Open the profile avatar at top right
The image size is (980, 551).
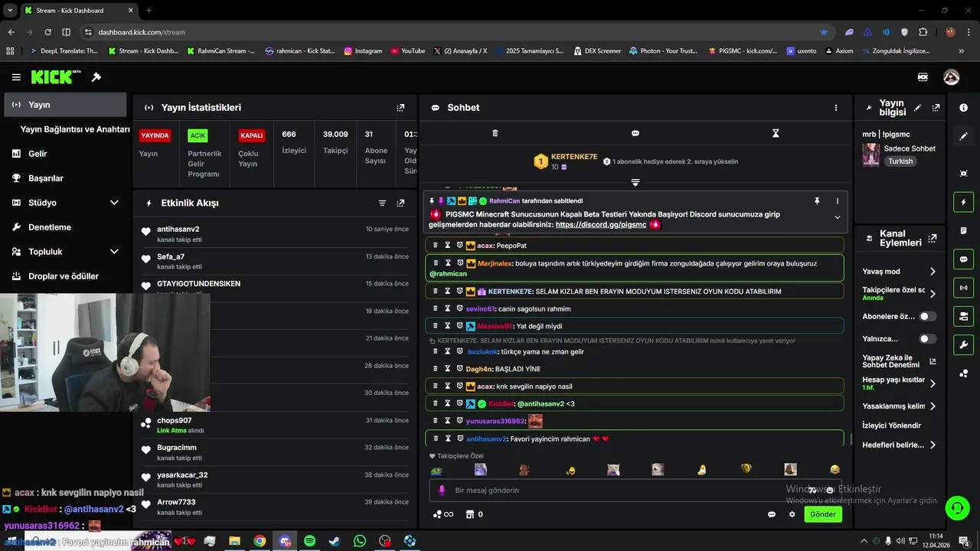tap(951, 77)
